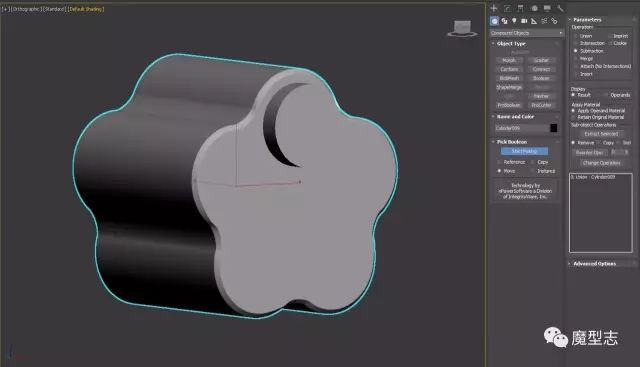Open the Default Shading viewport menu
Screen dimensions: 640x367
pos(86,9)
